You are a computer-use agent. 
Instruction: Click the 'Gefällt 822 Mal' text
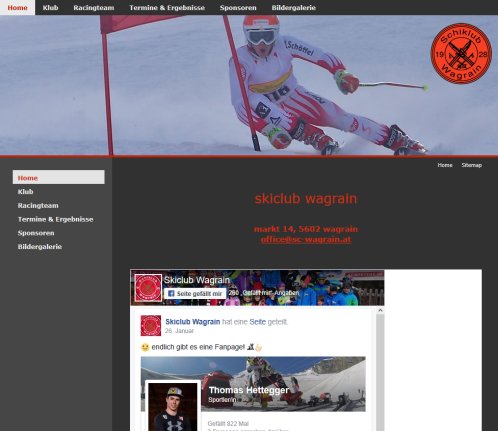click(x=228, y=424)
